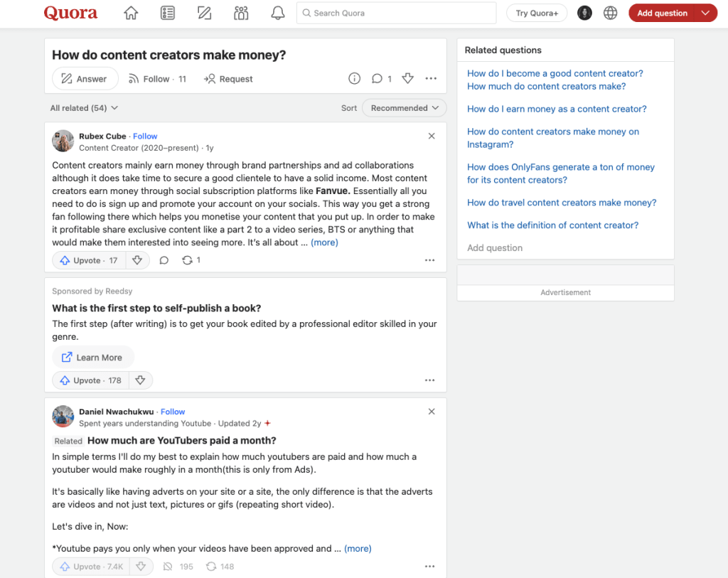Open the Notifications bell
The height and width of the screenshot is (578, 728).
click(x=278, y=13)
